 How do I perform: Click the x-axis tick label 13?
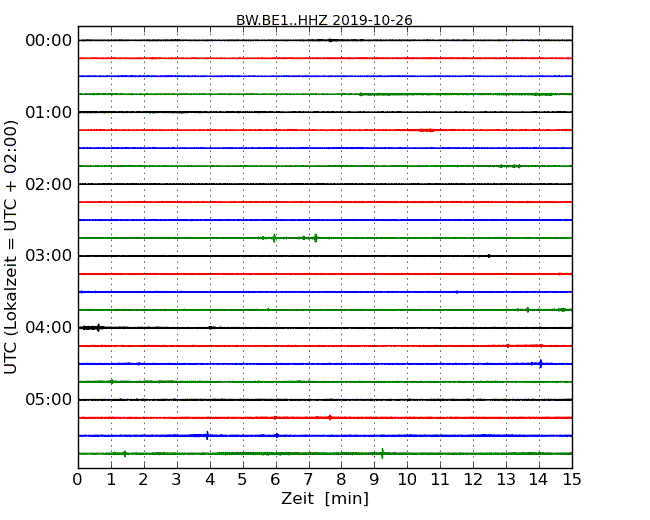(x=506, y=480)
